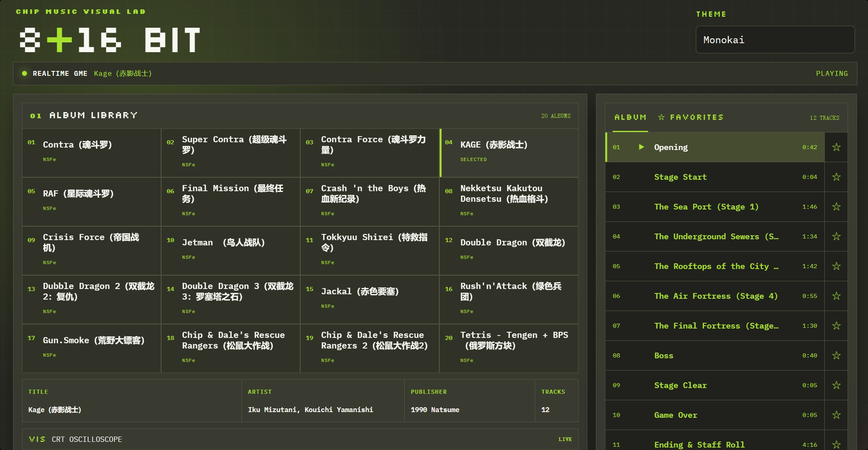Choose the Jetman album
Image resolution: width=868 pixels, height=450 pixels.
[x=231, y=251]
